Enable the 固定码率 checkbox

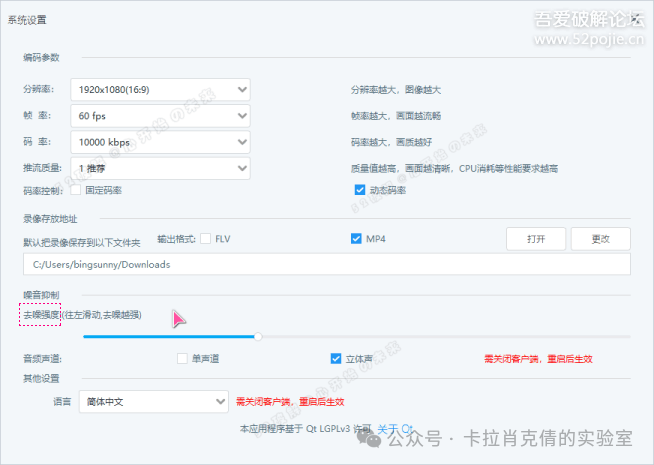75,190
